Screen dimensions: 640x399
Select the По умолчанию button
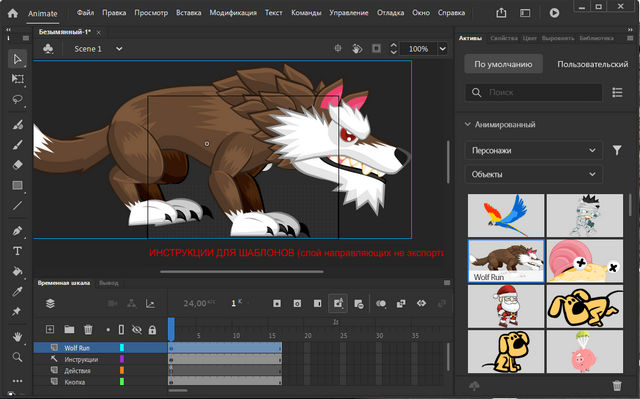(503, 64)
